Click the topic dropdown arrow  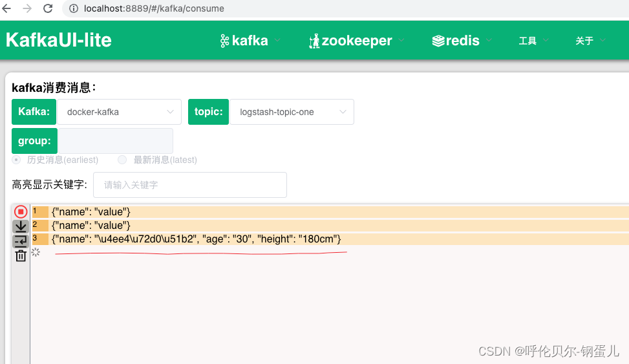click(x=343, y=112)
